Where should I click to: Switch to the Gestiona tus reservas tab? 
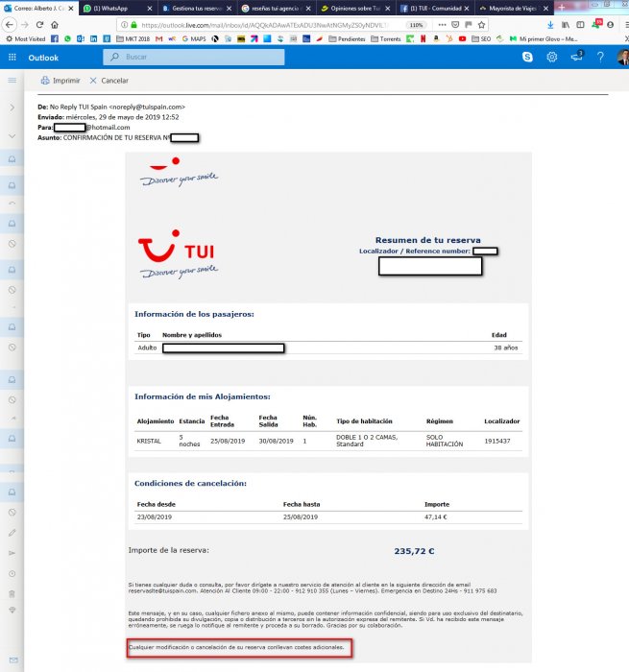point(198,8)
